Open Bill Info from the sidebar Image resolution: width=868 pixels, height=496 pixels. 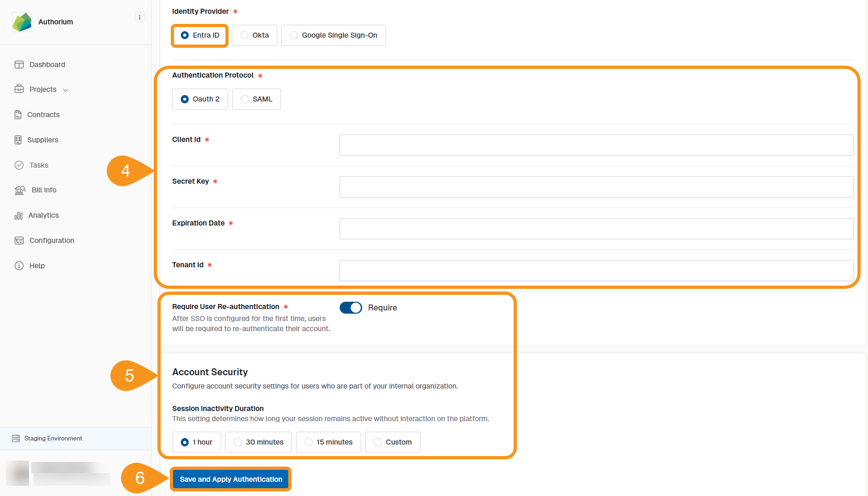tap(44, 190)
